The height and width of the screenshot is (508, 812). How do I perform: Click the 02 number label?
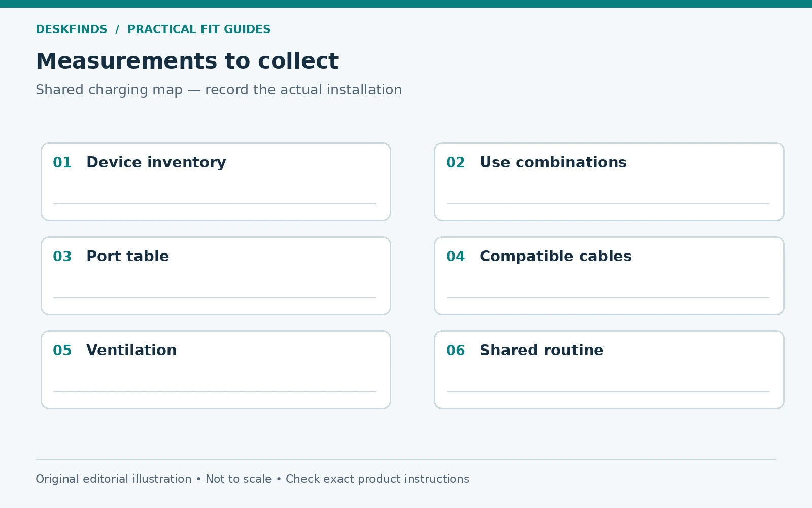[456, 163]
